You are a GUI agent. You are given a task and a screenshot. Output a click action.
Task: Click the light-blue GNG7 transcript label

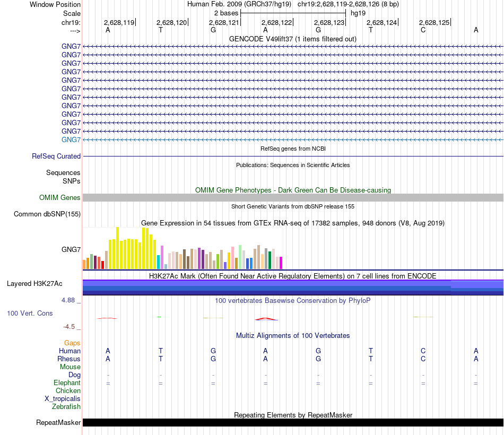coord(71,140)
